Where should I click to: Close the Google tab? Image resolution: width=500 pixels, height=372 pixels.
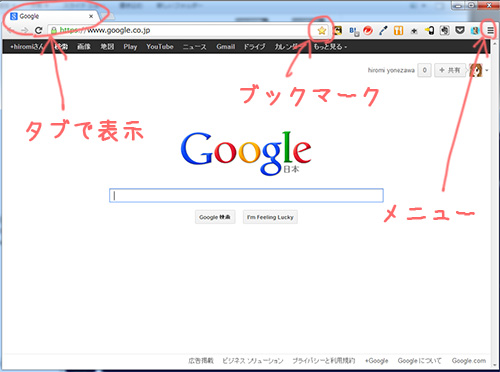(x=91, y=16)
